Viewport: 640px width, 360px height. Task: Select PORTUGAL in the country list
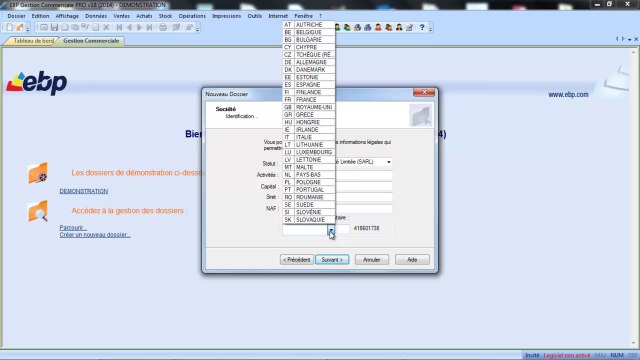pos(309,189)
